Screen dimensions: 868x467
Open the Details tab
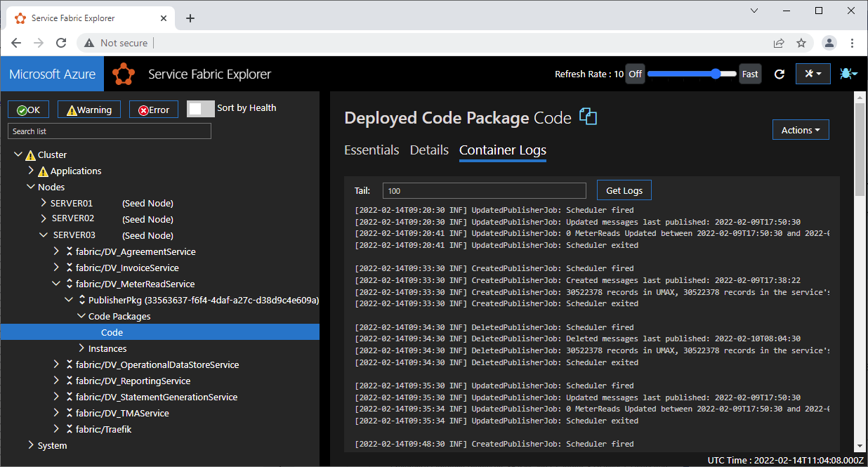point(429,150)
